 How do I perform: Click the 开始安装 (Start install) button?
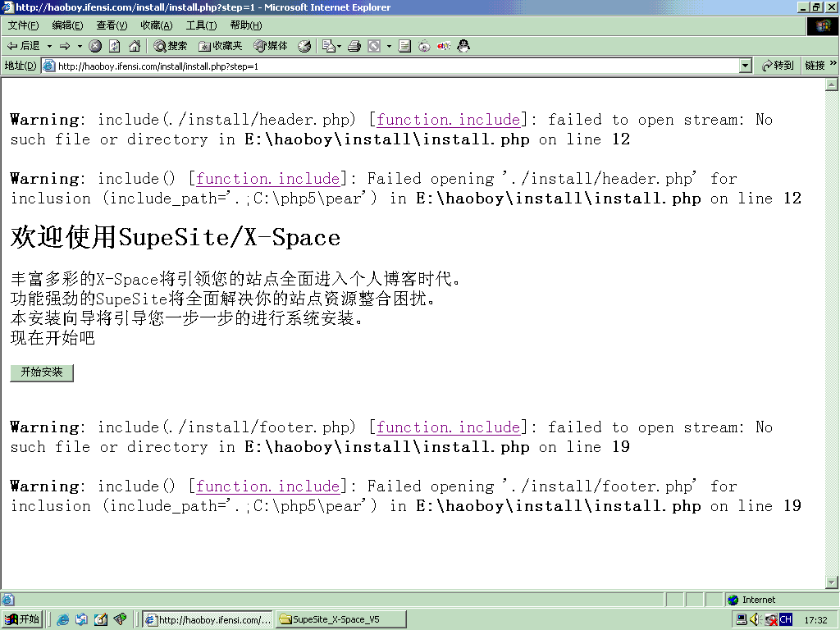42,372
